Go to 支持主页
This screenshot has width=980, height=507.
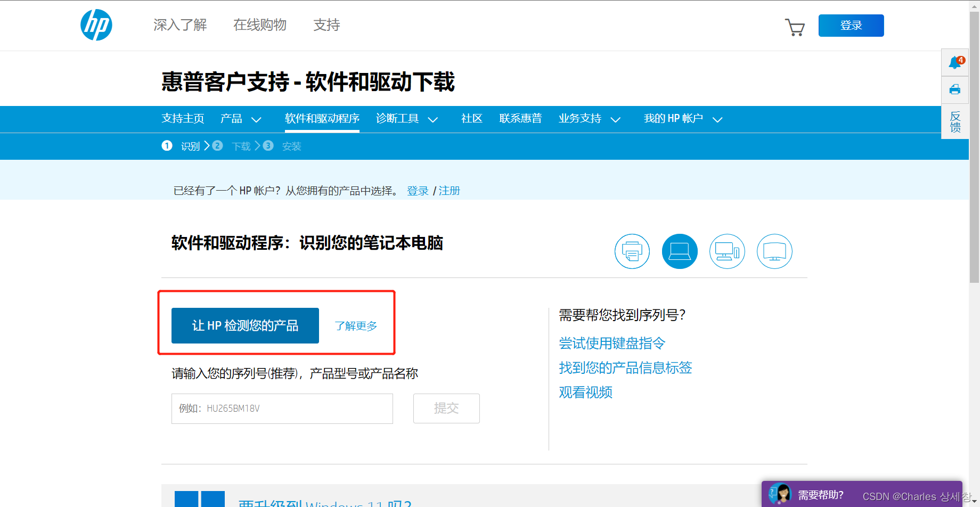[x=183, y=119]
